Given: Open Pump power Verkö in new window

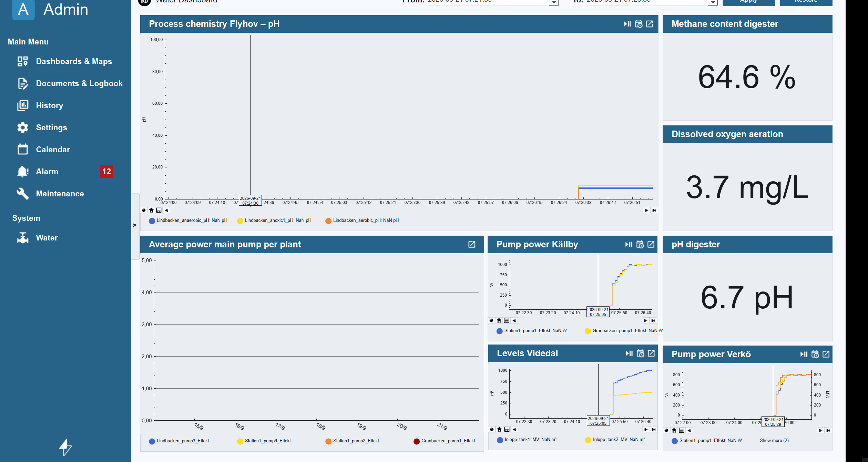Looking at the screenshot, I should point(826,355).
